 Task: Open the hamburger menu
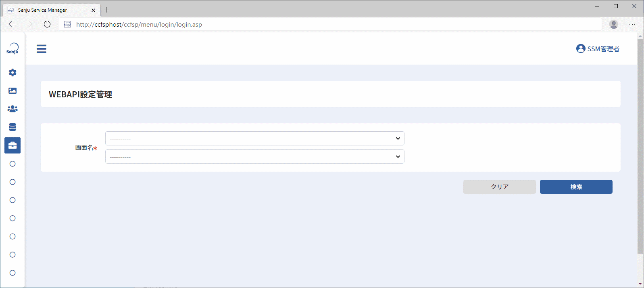pyautogui.click(x=42, y=49)
